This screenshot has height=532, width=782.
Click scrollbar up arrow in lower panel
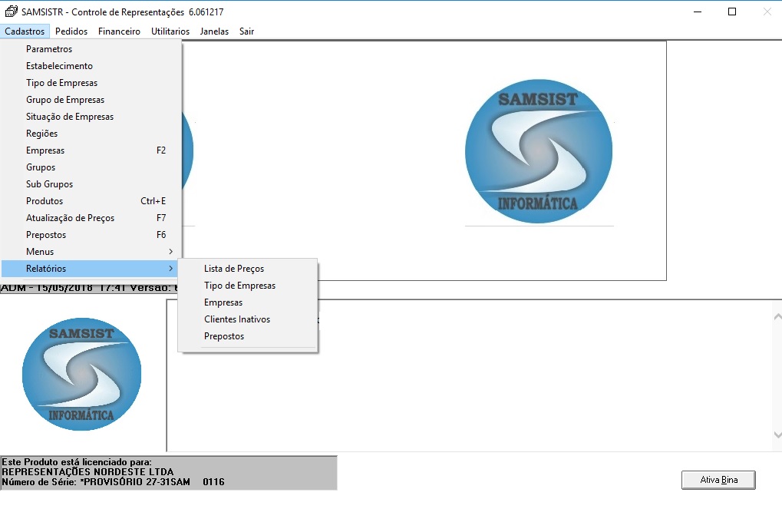point(777,317)
